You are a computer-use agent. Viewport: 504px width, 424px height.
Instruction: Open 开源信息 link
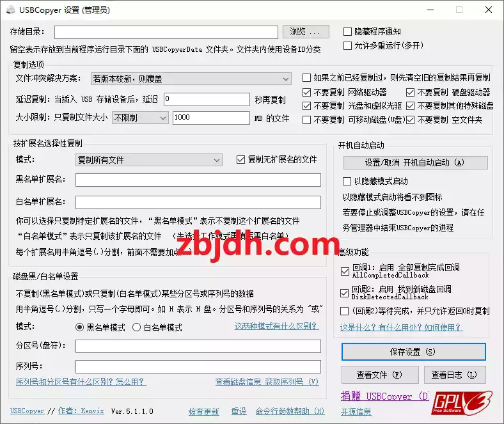pyautogui.click(x=356, y=412)
